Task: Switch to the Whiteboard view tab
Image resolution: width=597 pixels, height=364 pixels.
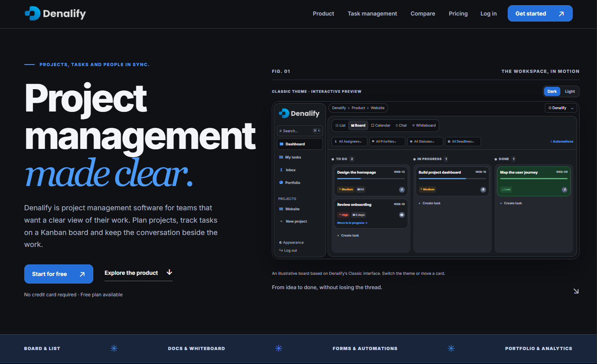Action: (424, 125)
